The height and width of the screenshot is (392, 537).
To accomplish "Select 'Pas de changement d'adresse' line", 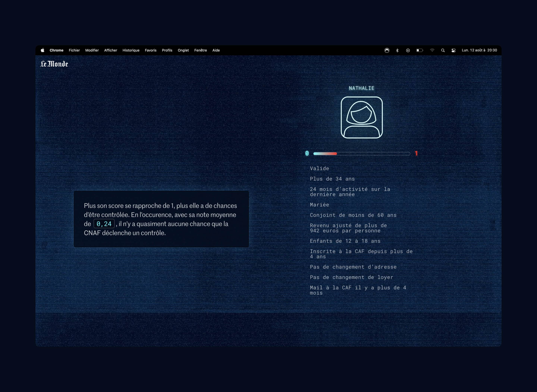I will click(353, 267).
